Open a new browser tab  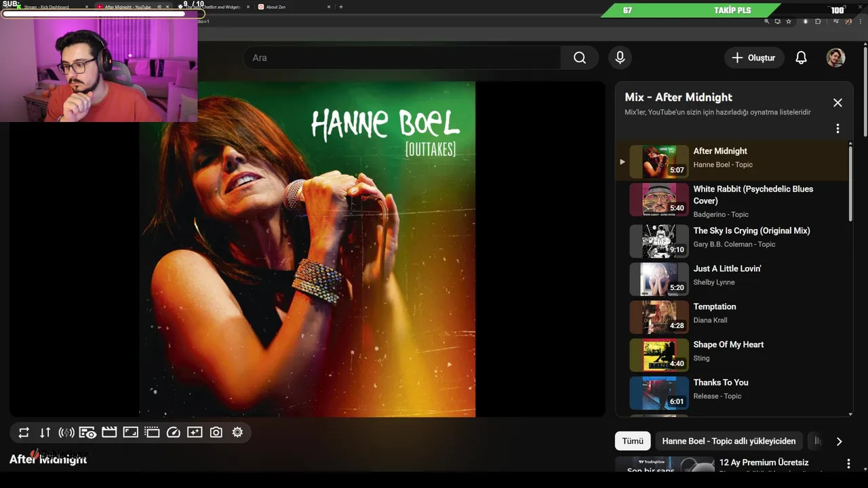tap(340, 7)
